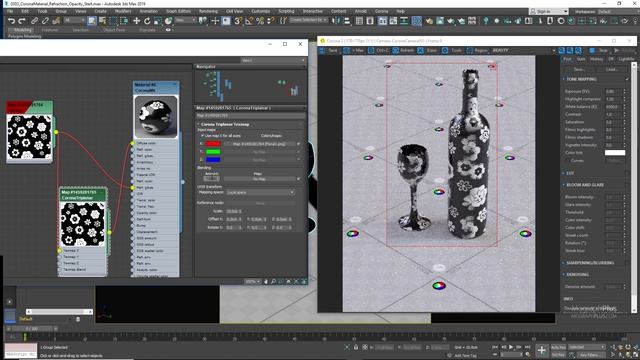The width and height of the screenshot is (640, 360).
Task: Toggle the Percent Snap icon
Action: click(260, 21)
